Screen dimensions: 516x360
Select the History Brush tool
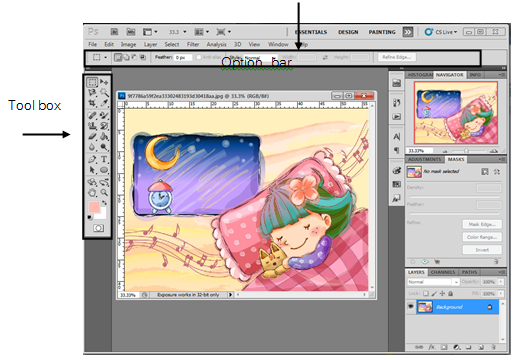coord(104,126)
